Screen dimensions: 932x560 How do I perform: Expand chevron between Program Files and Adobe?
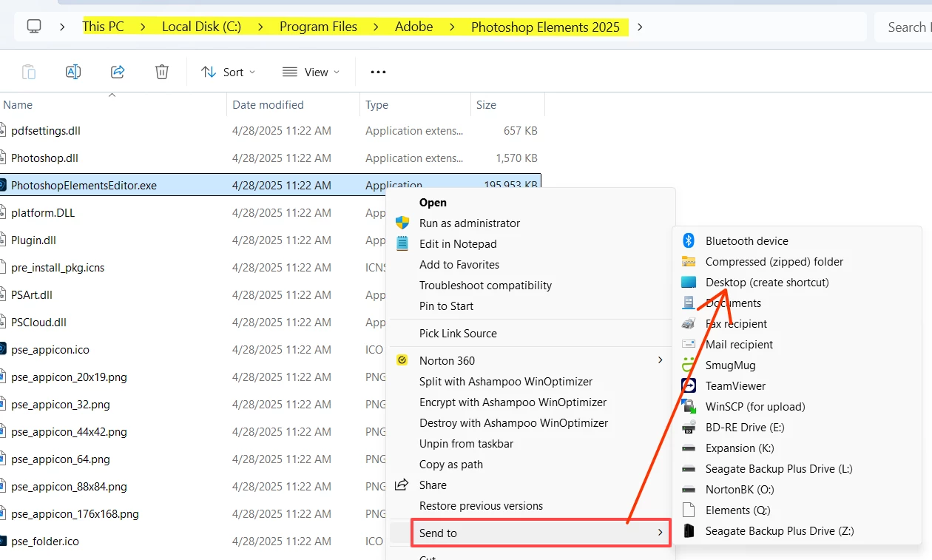pyautogui.click(x=376, y=27)
